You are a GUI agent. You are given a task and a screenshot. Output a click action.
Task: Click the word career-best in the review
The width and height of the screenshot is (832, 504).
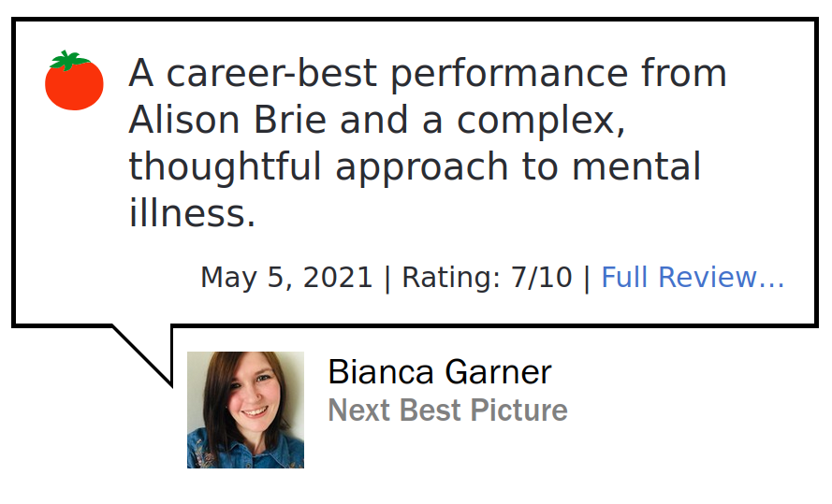tap(272, 73)
